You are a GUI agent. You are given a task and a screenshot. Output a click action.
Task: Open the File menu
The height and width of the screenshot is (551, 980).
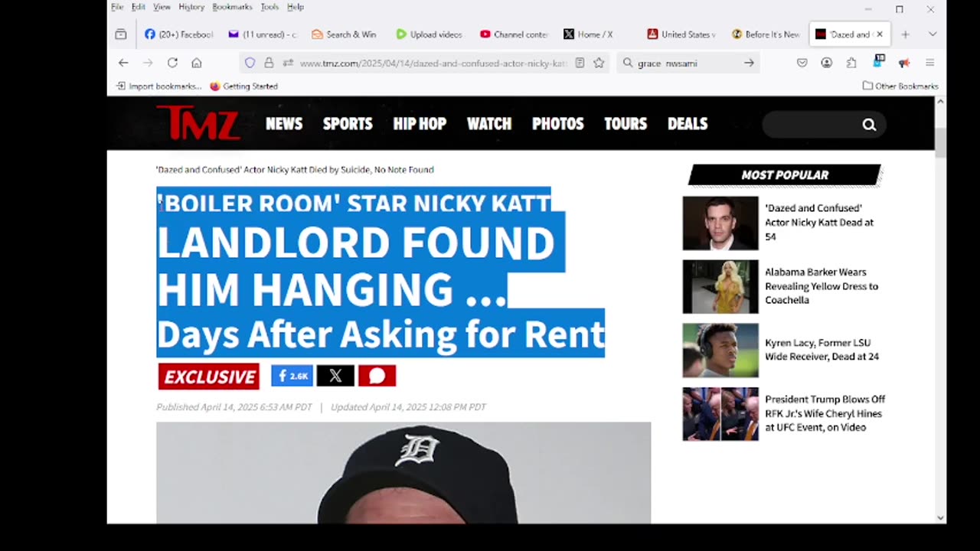click(x=117, y=7)
